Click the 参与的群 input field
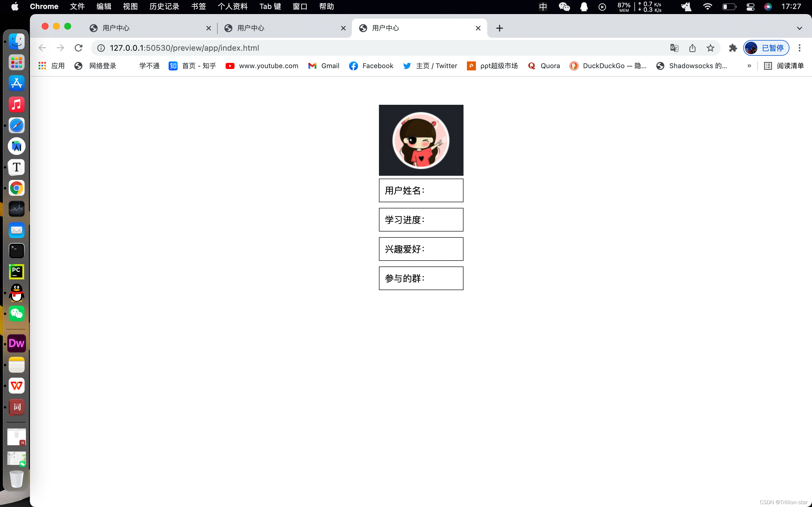The height and width of the screenshot is (507, 812). 421,278
